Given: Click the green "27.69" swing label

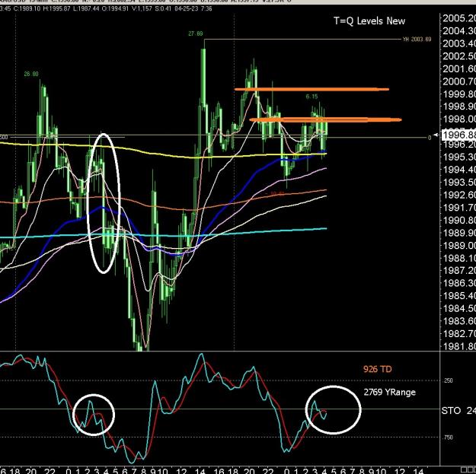Looking at the screenshot, I should coord(196,33).
